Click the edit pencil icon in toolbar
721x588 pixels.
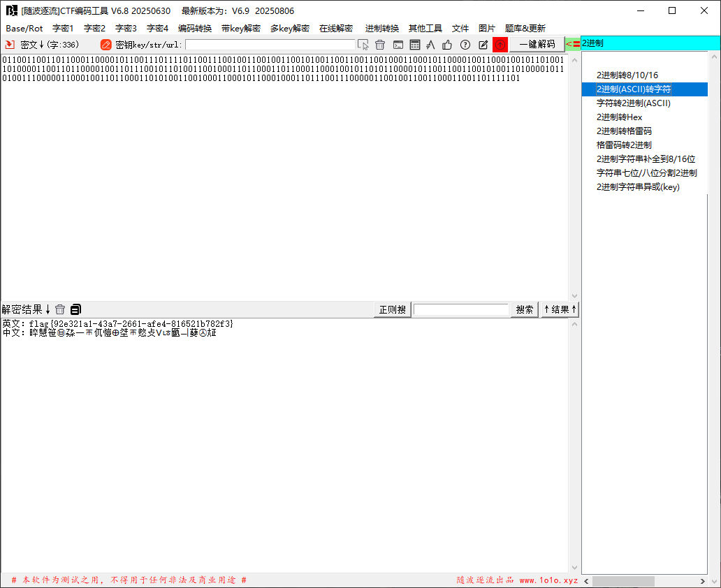pyautogui.click(x=483, y=45)
